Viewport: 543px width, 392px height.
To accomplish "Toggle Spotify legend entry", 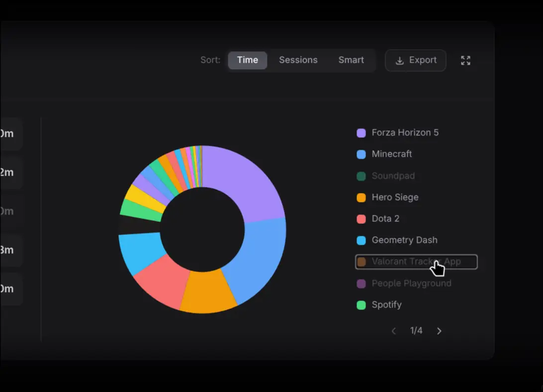I will tap(379, 305).
